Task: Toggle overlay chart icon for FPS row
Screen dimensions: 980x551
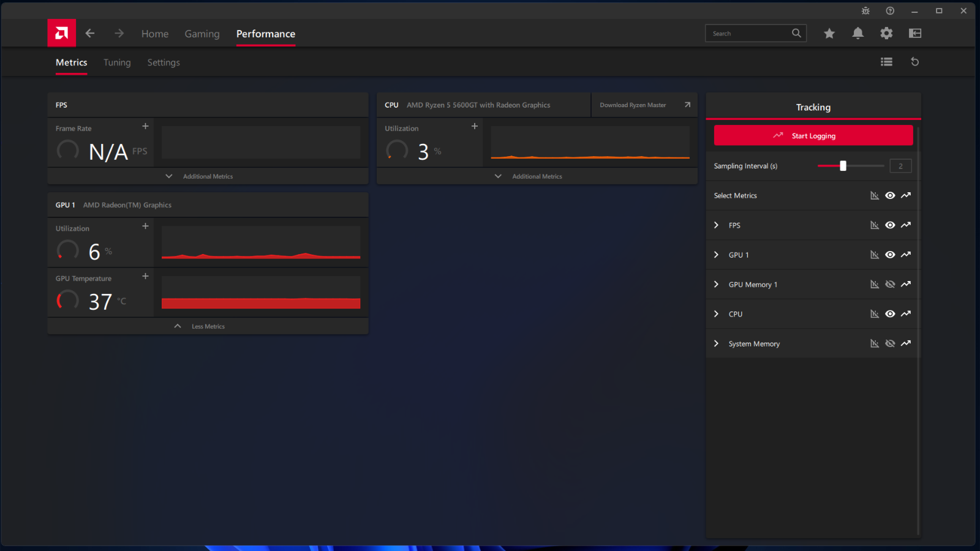Action: pos(875,225)
